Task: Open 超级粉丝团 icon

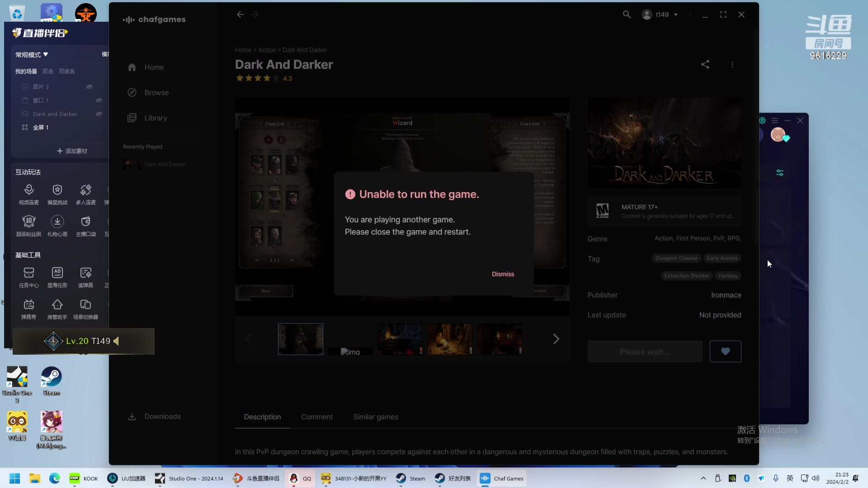Action: 29,226
